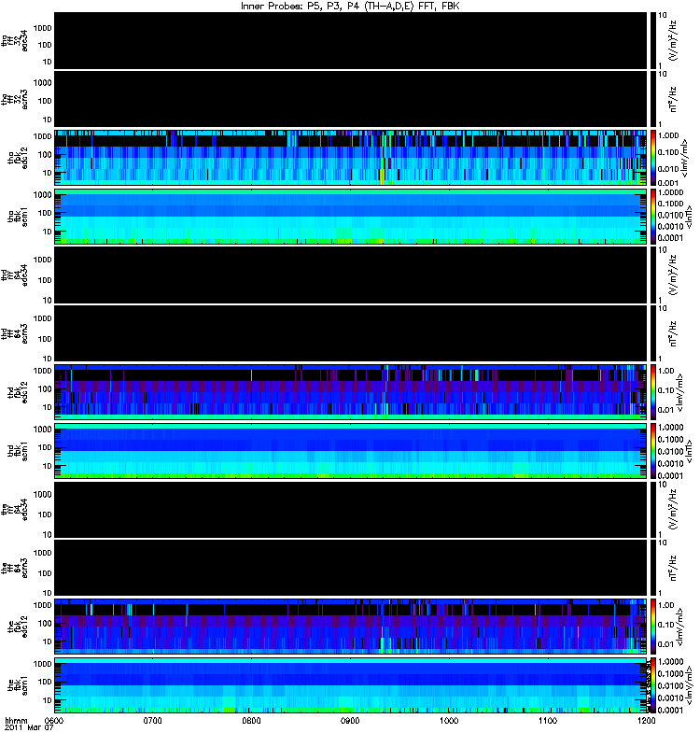Viewport: 700px width, 747px height.
Task: Click the 'the fbk edc12' y-axis label
Action: pos(18,627)
